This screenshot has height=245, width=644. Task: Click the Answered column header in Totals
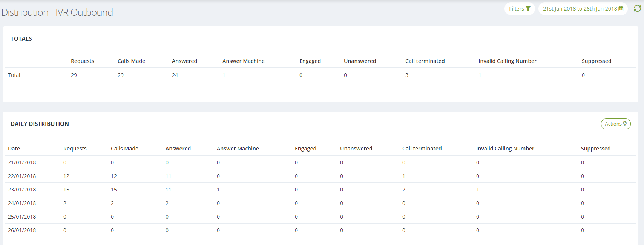pos(184,61)
